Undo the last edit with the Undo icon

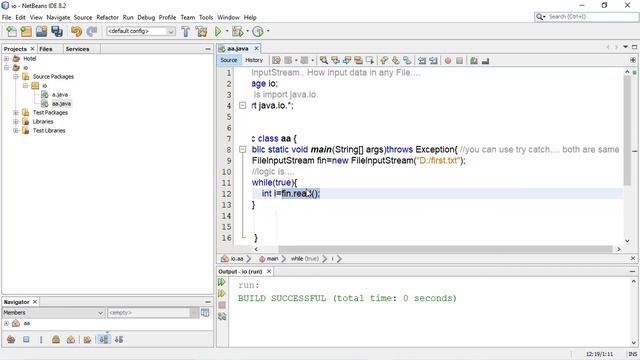pos(76,31)
